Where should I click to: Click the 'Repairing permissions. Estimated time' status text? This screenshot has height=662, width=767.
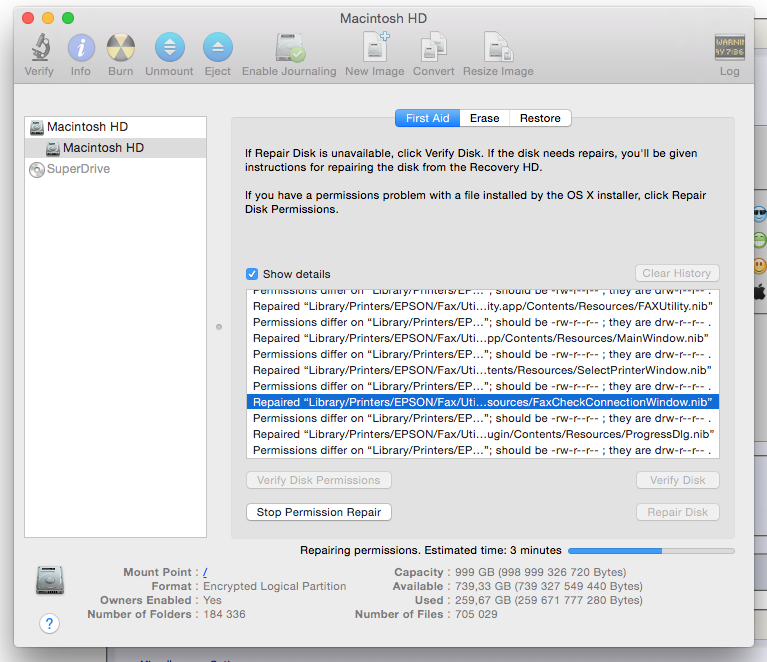[x=430, y=550]
